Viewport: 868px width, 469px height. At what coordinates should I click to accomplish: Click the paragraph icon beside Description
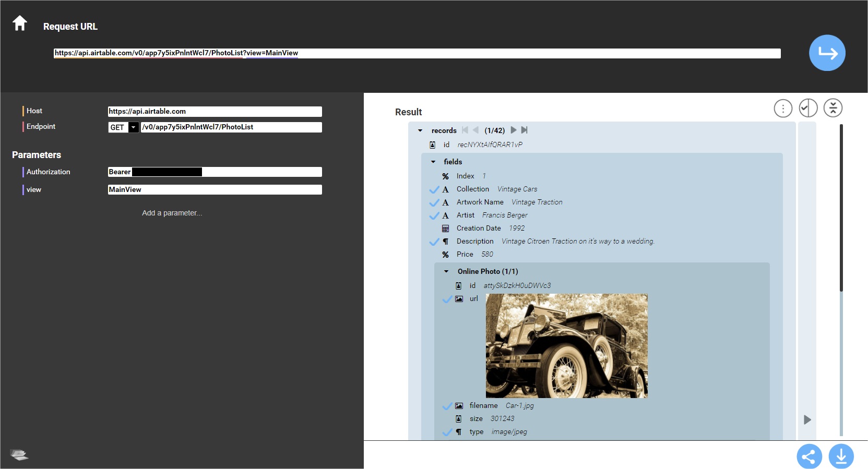coord(445,242)
